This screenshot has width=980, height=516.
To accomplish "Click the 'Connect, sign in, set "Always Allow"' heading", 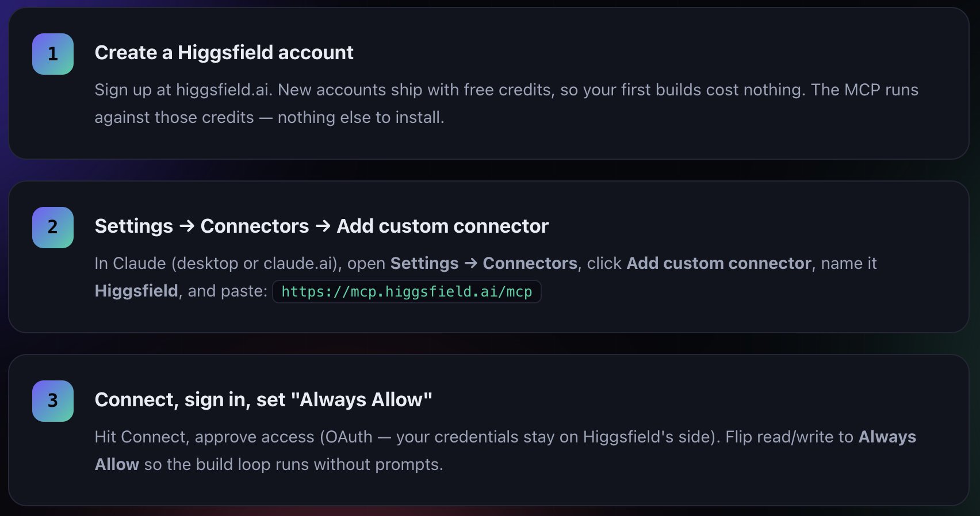I will [263, 399].
